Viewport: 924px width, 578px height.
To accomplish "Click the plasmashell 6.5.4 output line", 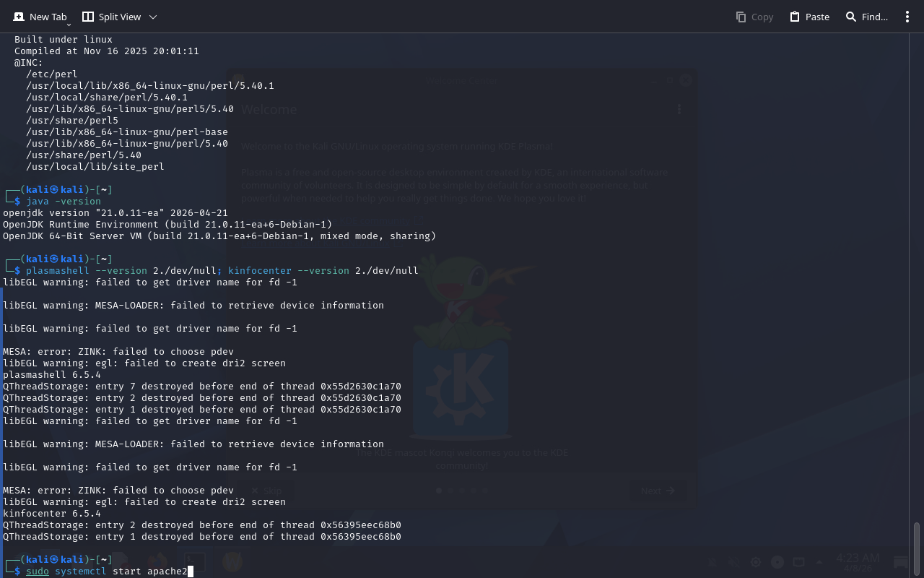I will 52,375.
